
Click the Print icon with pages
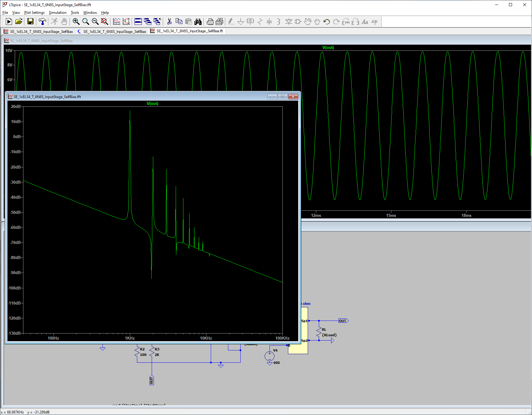[220, 22]
